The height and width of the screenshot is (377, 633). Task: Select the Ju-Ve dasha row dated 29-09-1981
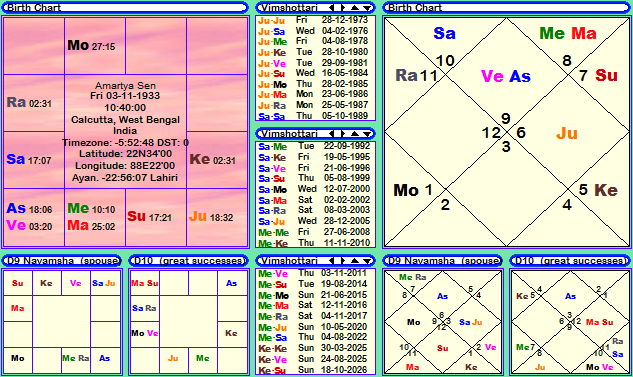(315, 63)
